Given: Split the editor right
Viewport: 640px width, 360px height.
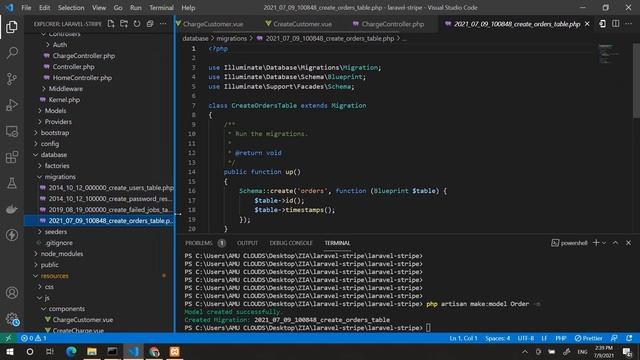Looking at the screenshot, I should [616, 24].
